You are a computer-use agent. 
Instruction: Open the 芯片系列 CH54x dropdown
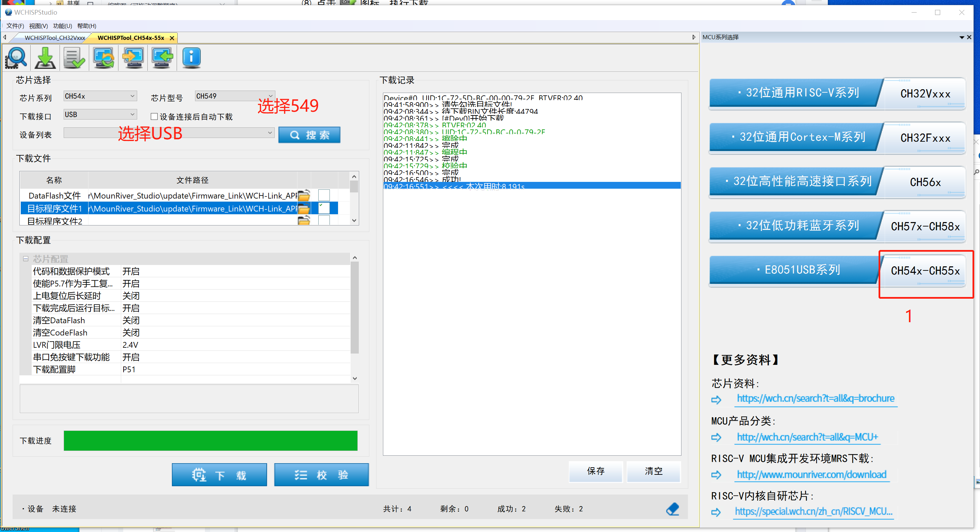[x=100, y=96]
